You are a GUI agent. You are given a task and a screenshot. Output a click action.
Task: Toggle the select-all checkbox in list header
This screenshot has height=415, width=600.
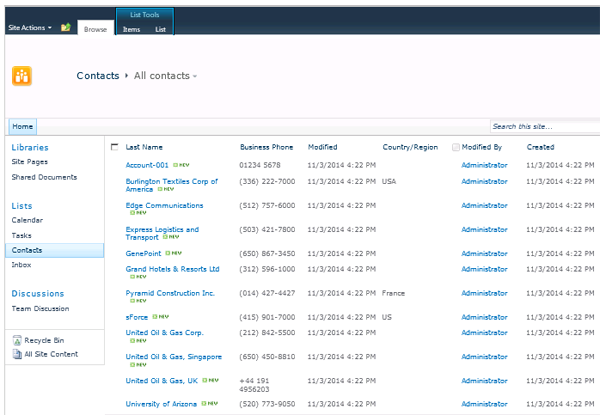[x=114, y=147]
